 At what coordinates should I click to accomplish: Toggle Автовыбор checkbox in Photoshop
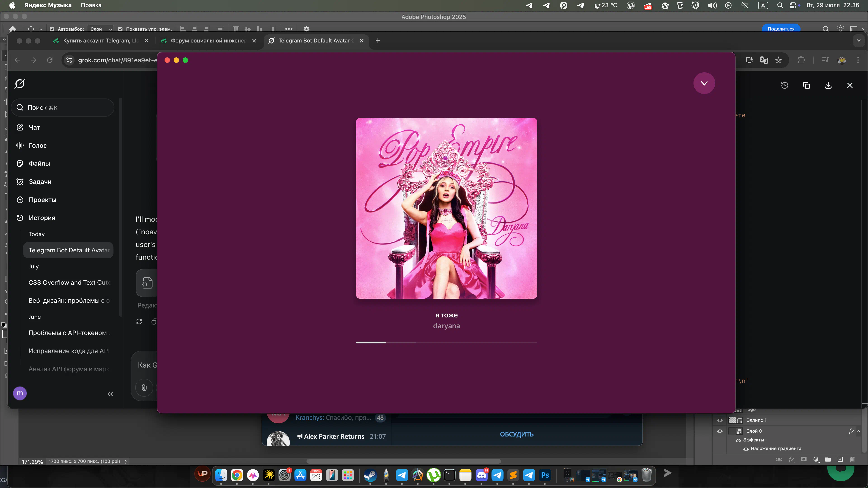[52, 29]
